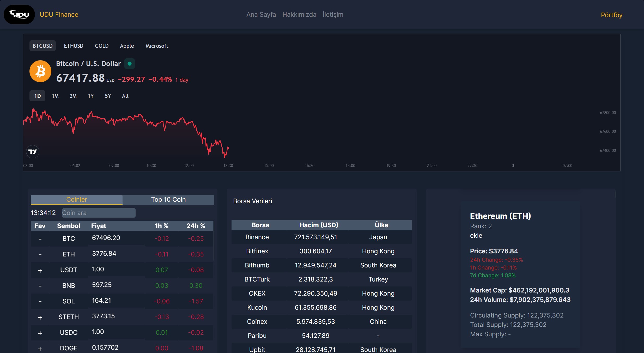Click the TradingView logo icon on chart
Viewport: 644px width, 353px height.
[33, 152]
